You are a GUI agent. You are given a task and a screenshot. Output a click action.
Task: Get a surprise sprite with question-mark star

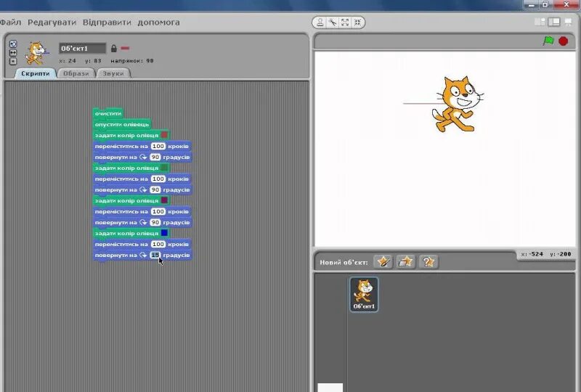pos(428,262)
